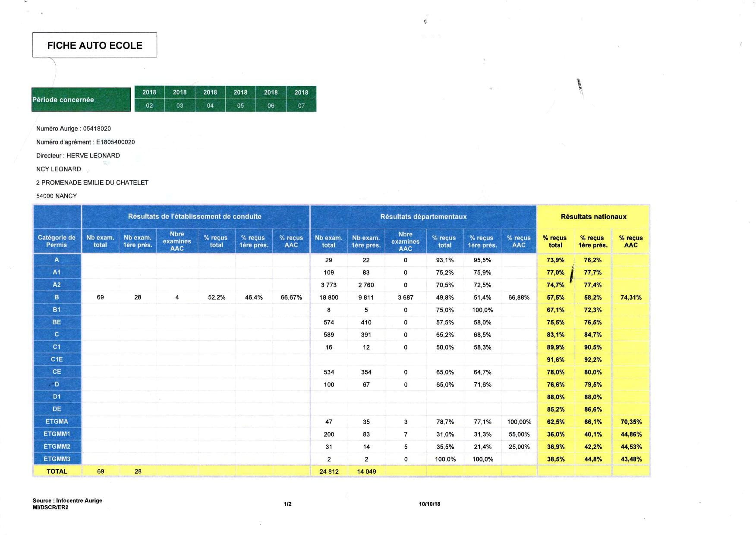
Task: Select Numéro Aurige : 05418020 line
Action: pyautogui.click(x=73, y=129)
